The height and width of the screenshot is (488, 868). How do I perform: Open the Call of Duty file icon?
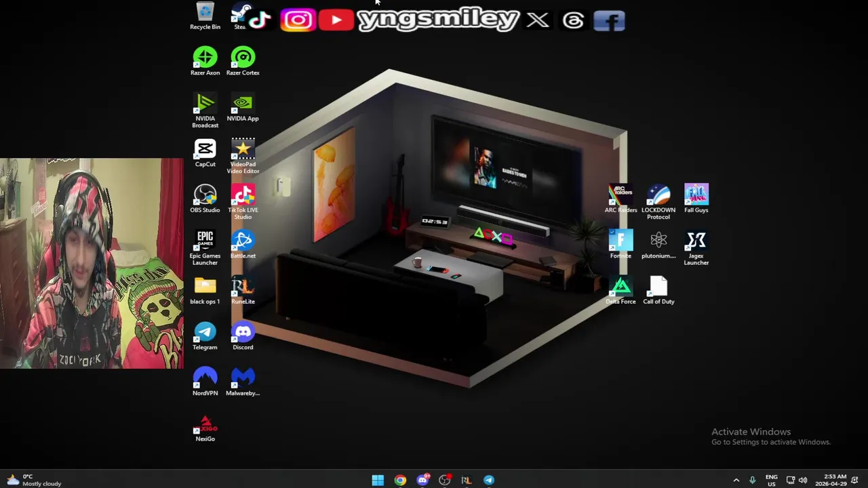click(x=658, y=290)
